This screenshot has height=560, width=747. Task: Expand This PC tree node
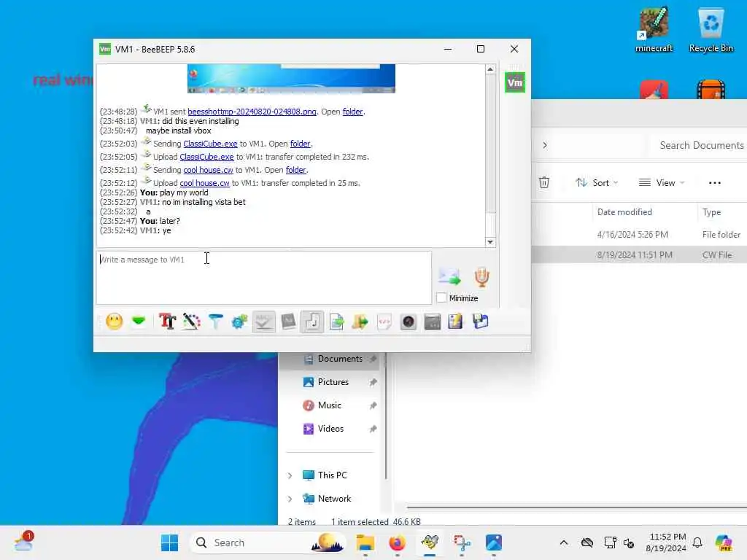(290, 475)
